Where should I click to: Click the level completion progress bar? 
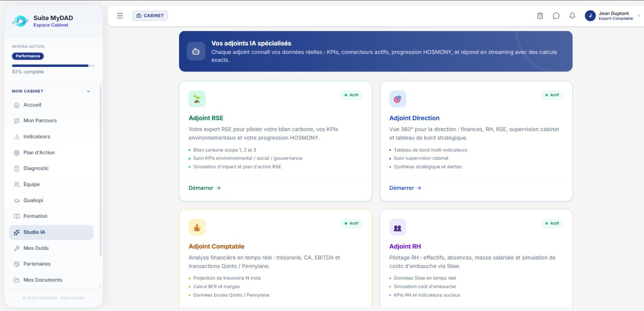(x=54, y=66)
